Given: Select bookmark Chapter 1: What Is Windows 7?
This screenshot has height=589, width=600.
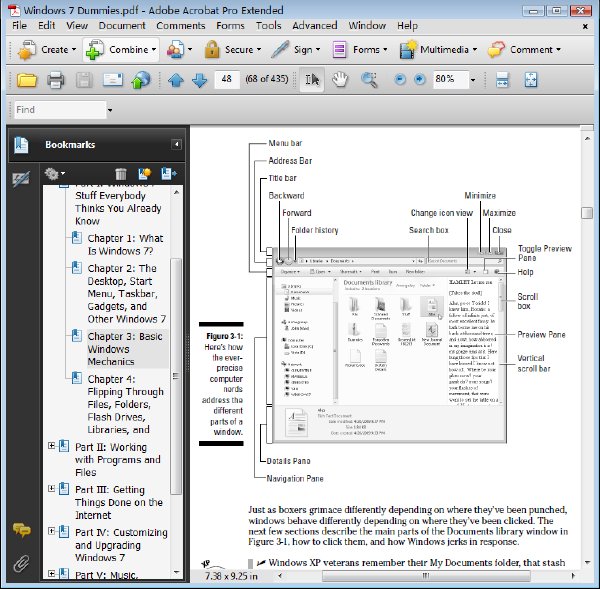Looking at the screenshot, I should tap(125, 245).
